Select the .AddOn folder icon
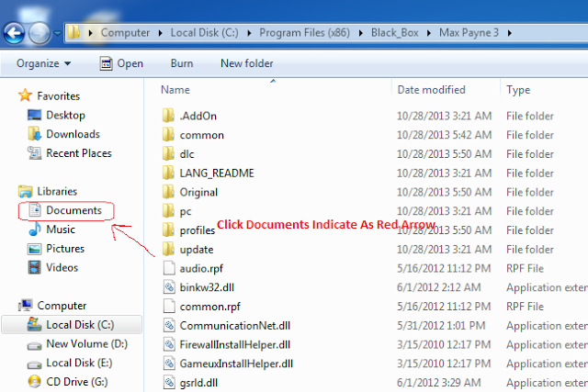Viewport: 588px width, 392px height. pos(168,116)
